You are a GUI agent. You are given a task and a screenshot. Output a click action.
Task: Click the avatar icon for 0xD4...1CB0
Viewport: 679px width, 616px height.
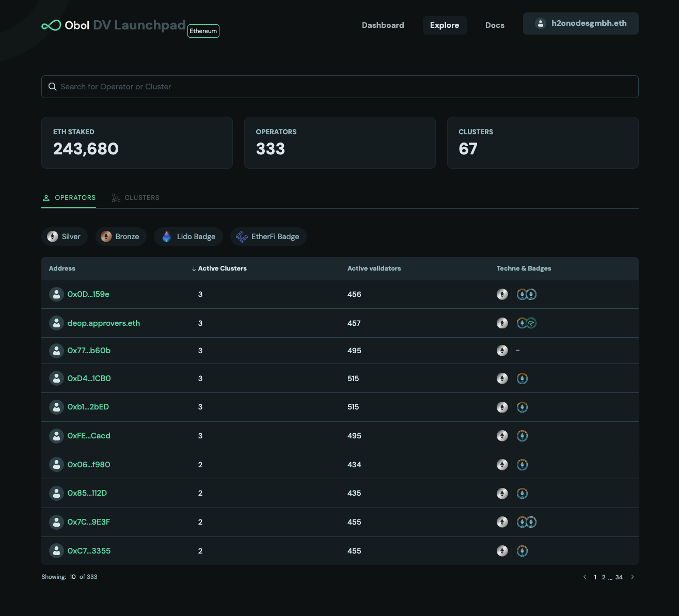click(56, 378)
